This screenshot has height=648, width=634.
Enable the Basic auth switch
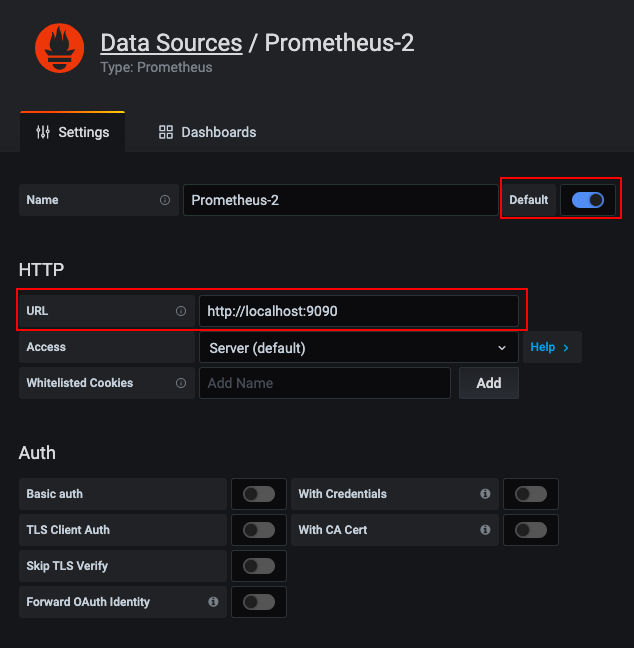click(259, 494)
